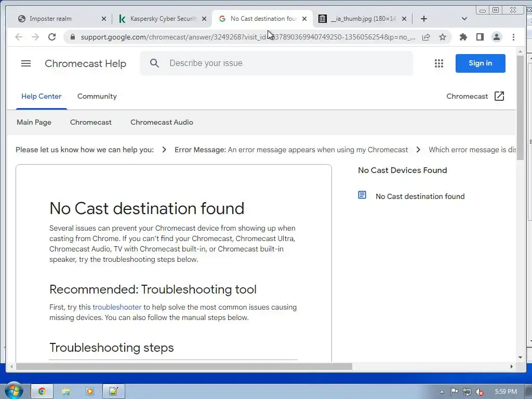This screenshot has width=532, height=399.
Task: Open Notepad++ taskbar icon
Action: 113,392
